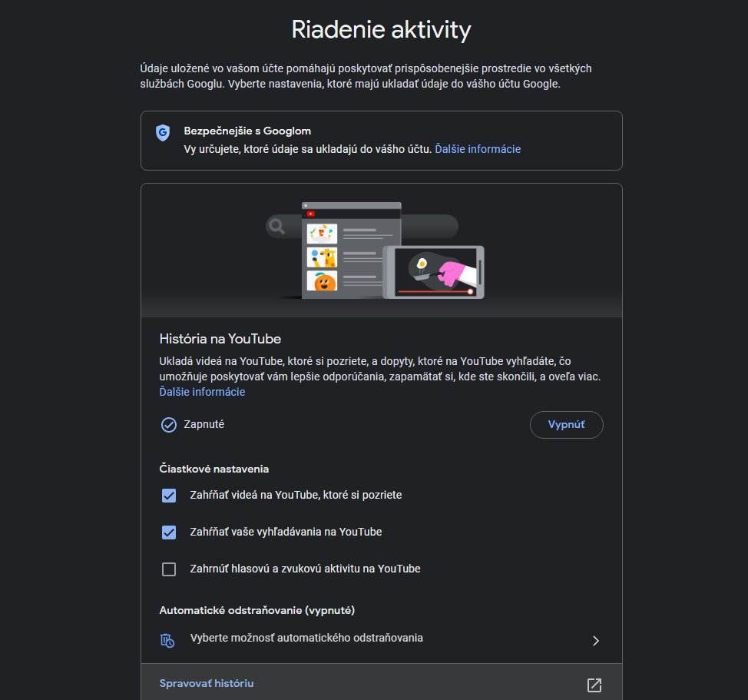Click the Google shield safety icon
748x700 pixels.
[x=163, y=133]
